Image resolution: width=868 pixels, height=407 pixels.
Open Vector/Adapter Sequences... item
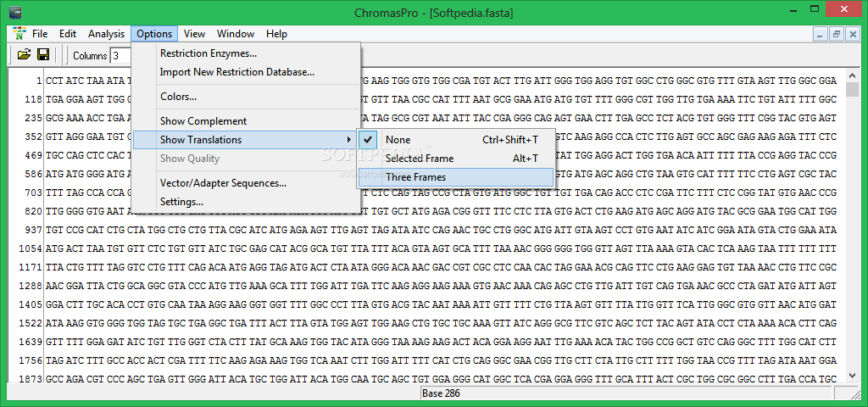pyautogui.click(x=247, y=183)
